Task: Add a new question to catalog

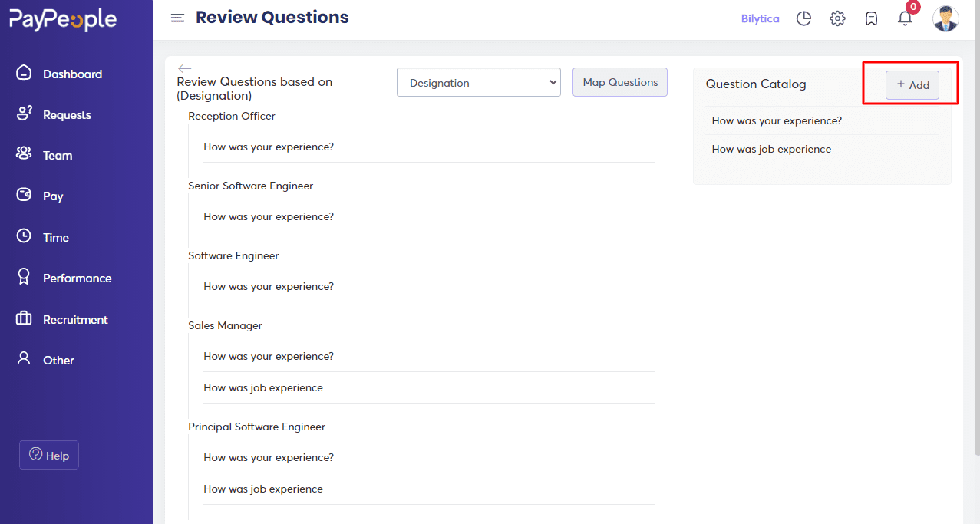Action: pyautogui.click(x=912, y=85)
